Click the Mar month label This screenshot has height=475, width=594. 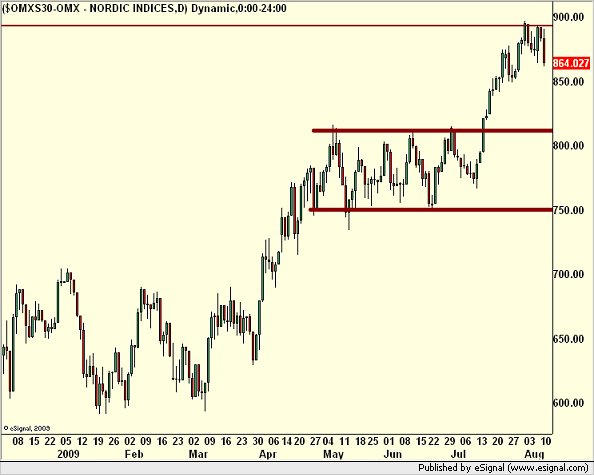[198, 454]
